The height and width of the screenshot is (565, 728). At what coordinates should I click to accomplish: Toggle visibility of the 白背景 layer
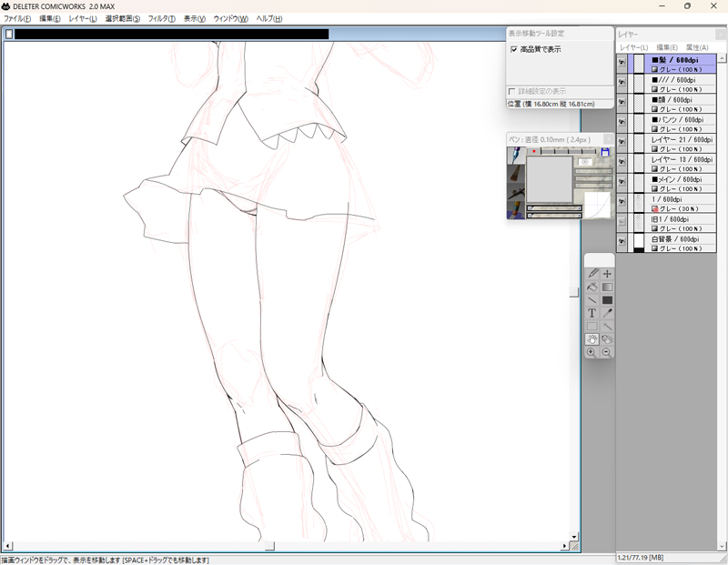(622, 239)
